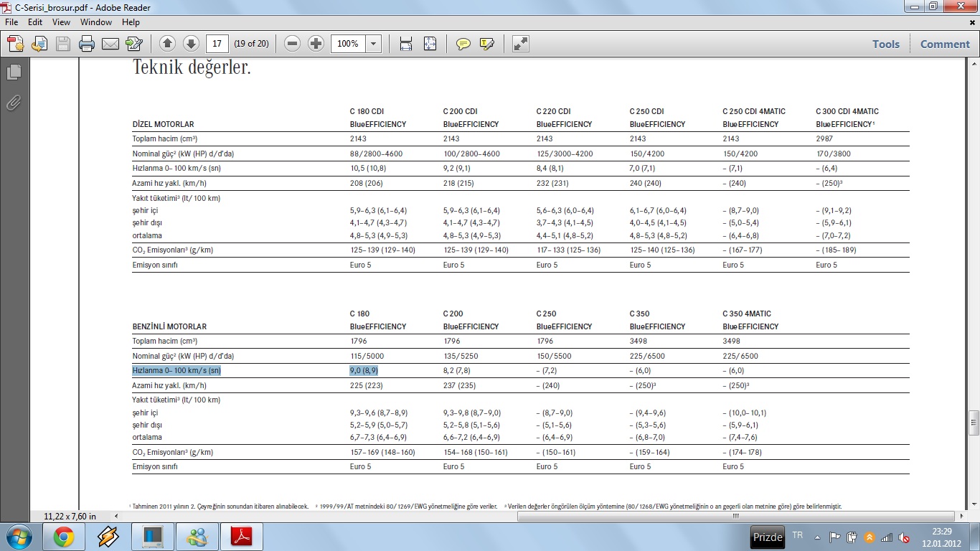Image resolution: width=980 pixels, height=551 pixels.
Task: Click the muted volume tray icon
Action: [905, 537]
